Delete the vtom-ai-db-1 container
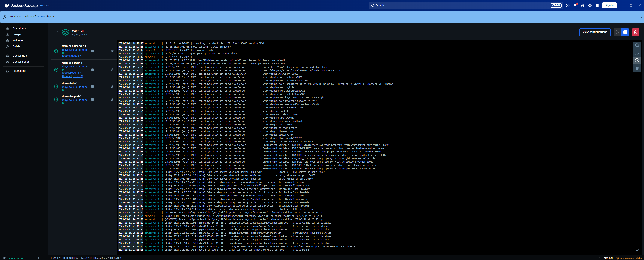Screen dimensions: 644x260 (x=112, y=87)
